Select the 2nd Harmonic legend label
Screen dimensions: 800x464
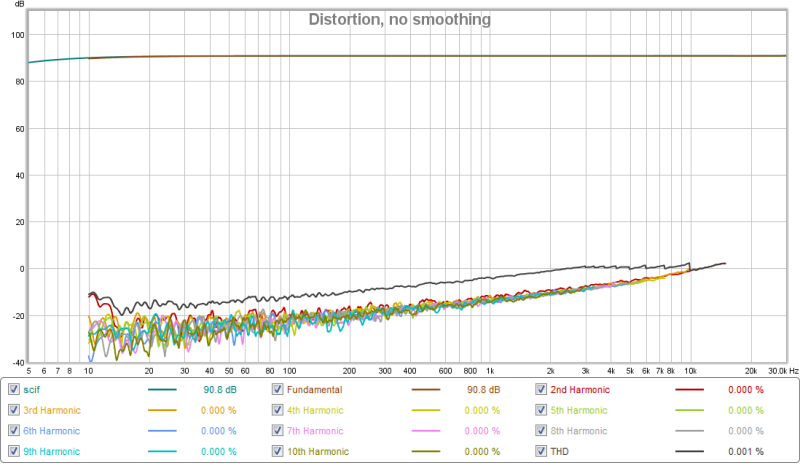(580, 389)
